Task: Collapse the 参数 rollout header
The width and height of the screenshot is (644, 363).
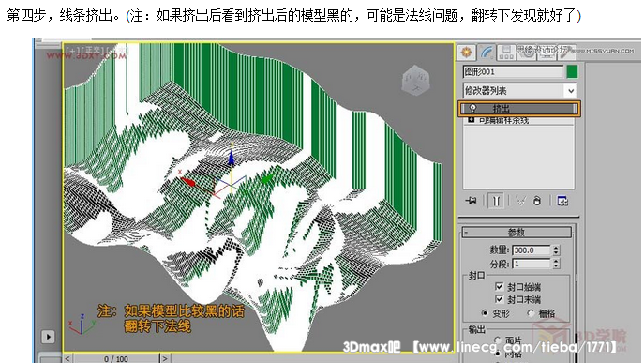Action: (x=517, y=233)
